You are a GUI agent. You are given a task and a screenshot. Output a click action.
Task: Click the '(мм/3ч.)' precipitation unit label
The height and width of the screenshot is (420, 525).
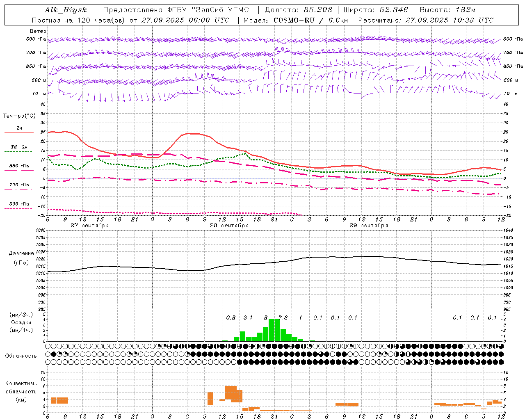pyautogui.click(x=21, y=315)
